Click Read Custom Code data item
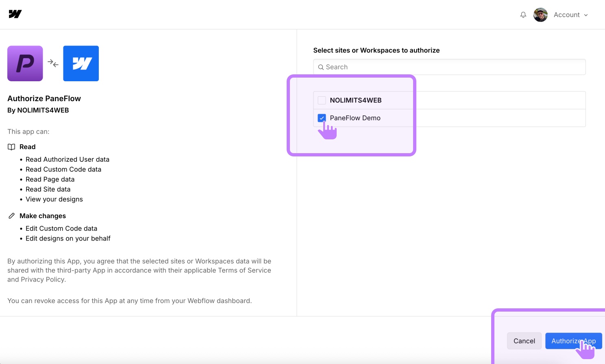The image size is (605, 364). tap(63, 169)
